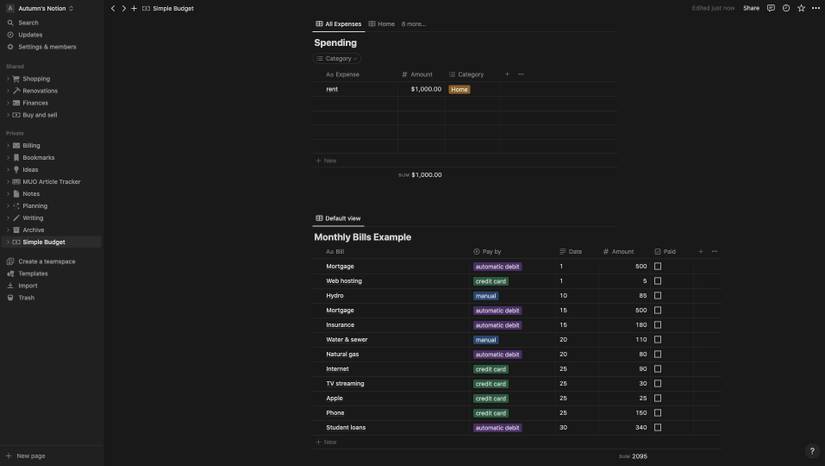The width and height of the screenshot is (825, 466).
Task: Check Paid box for Hydro
Action: [x=658, y=296]
